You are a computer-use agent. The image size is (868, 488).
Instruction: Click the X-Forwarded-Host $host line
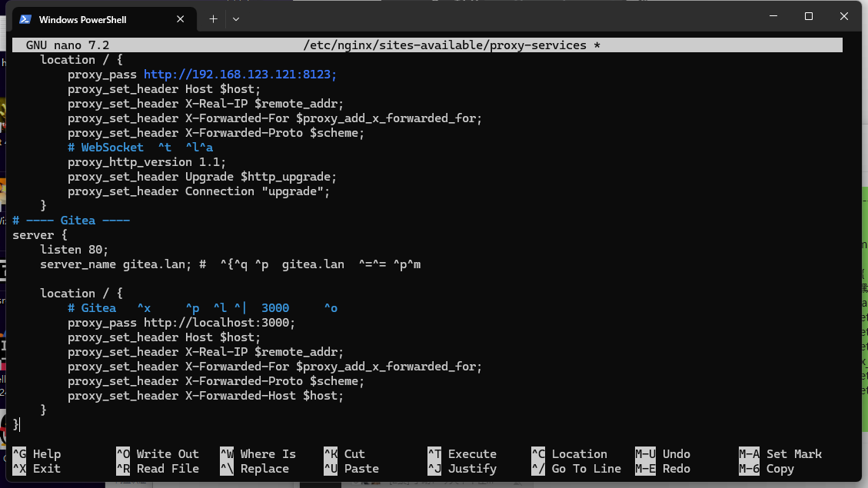click(205, 396)
